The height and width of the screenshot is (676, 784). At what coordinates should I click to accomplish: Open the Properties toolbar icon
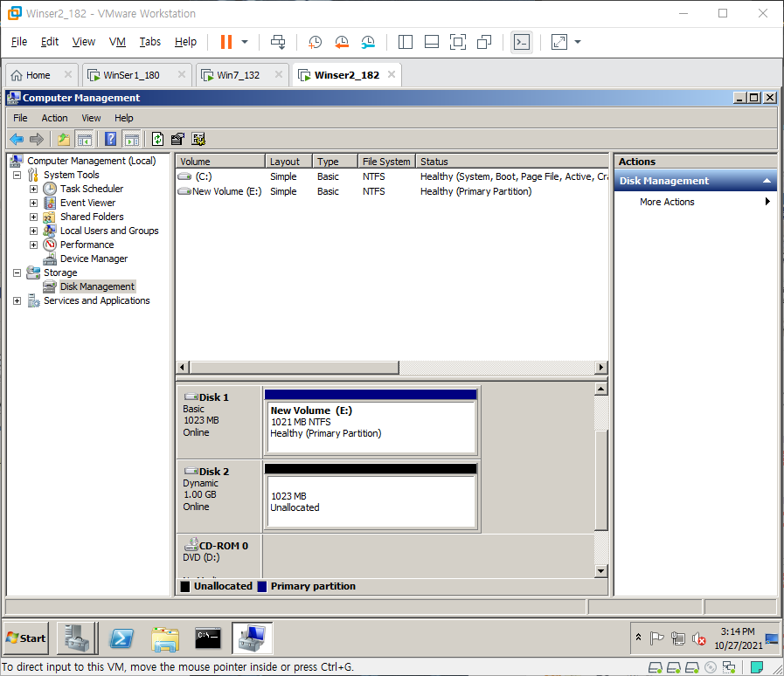[177, 139]
